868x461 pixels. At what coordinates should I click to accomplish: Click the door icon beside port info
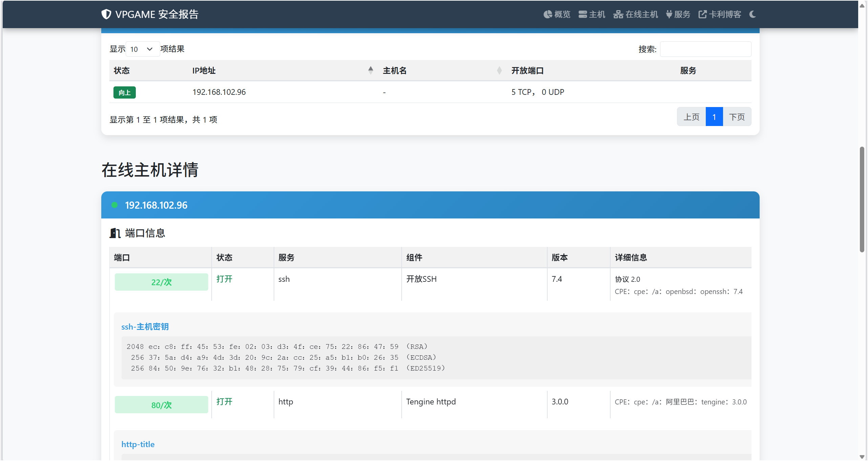[115, 233]
